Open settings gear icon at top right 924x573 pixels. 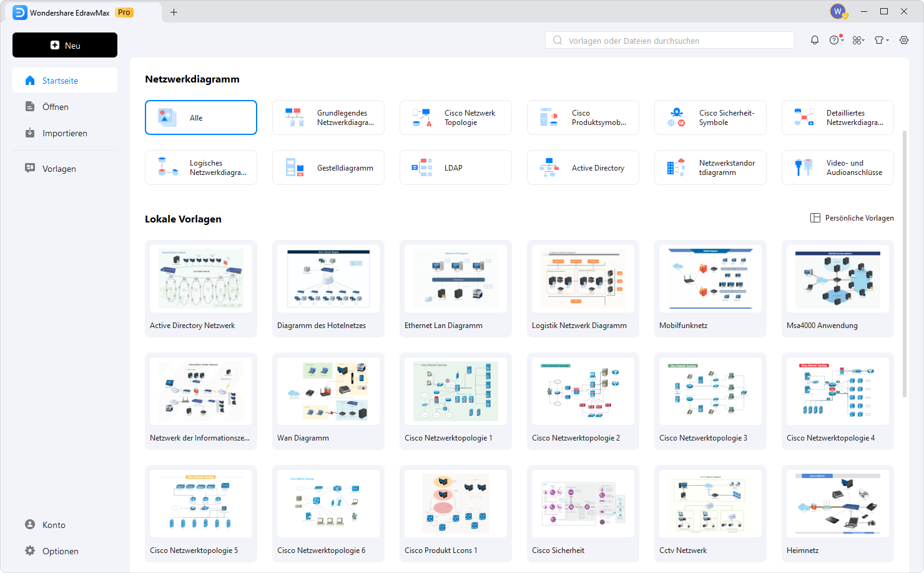904,40
